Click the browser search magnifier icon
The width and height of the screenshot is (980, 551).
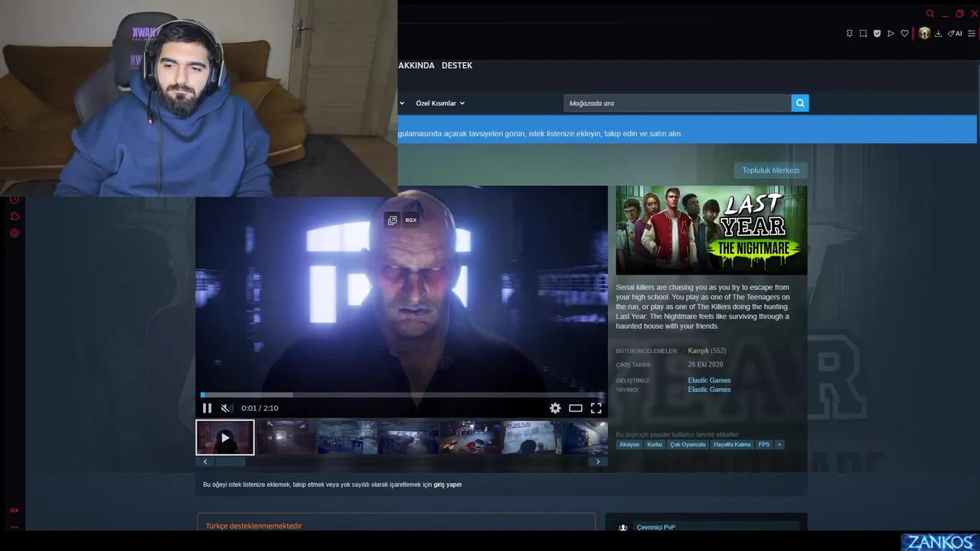click(930, 13)
